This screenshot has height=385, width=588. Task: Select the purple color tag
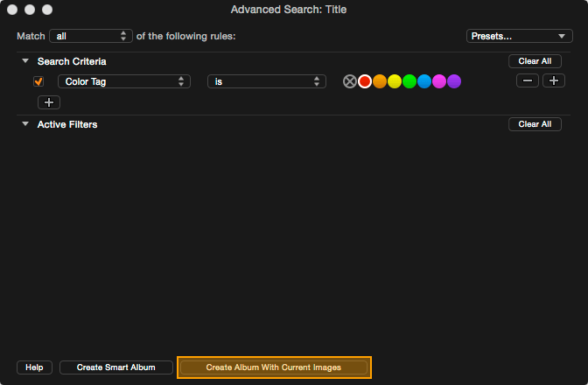(x=454, y=81)
